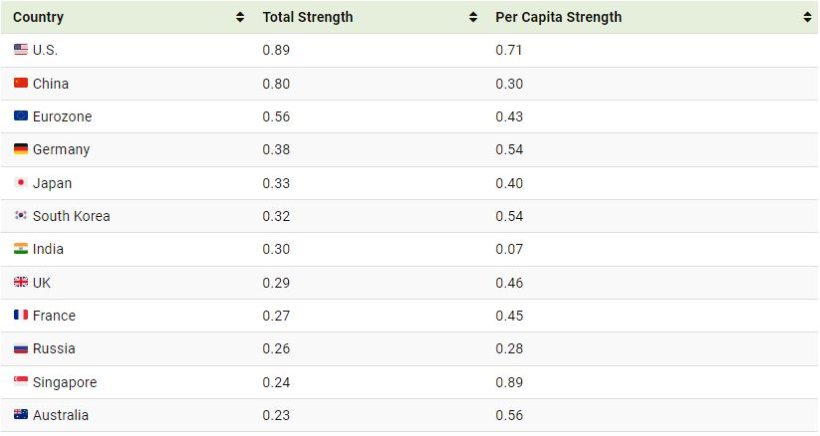Click the Singapore flag icon

pyautogui.click(x=21, y=382)
